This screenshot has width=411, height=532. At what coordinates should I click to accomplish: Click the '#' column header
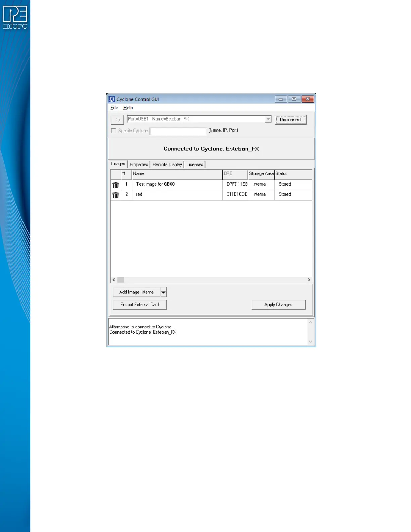(x=126, y=174)
